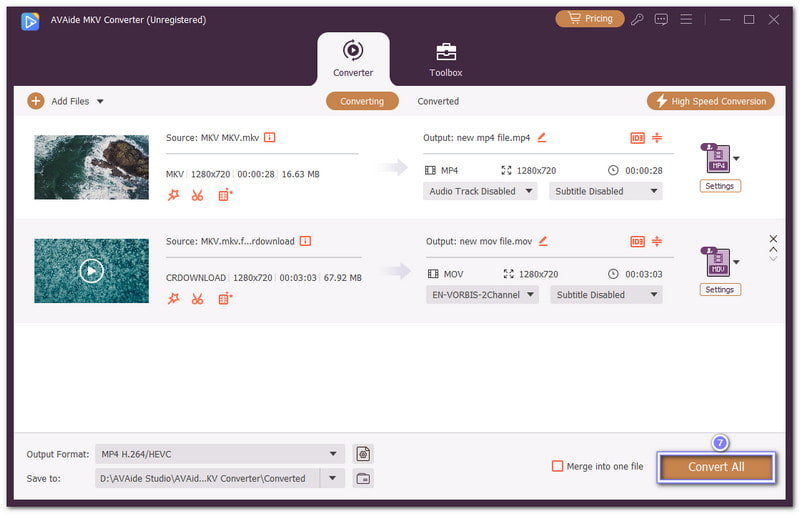Edit ID3 metadata for new mp4 file
Screen dimensions: 800x514
pos(637,138)
